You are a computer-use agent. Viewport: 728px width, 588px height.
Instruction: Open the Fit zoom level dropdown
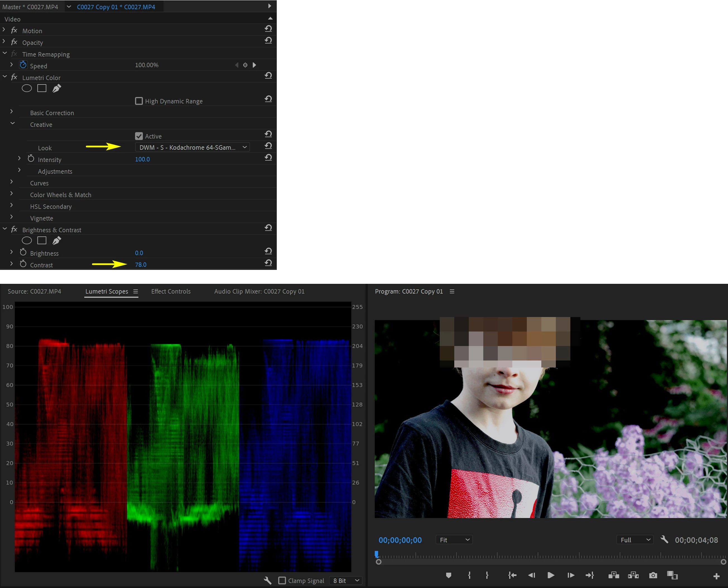point(454,540)
